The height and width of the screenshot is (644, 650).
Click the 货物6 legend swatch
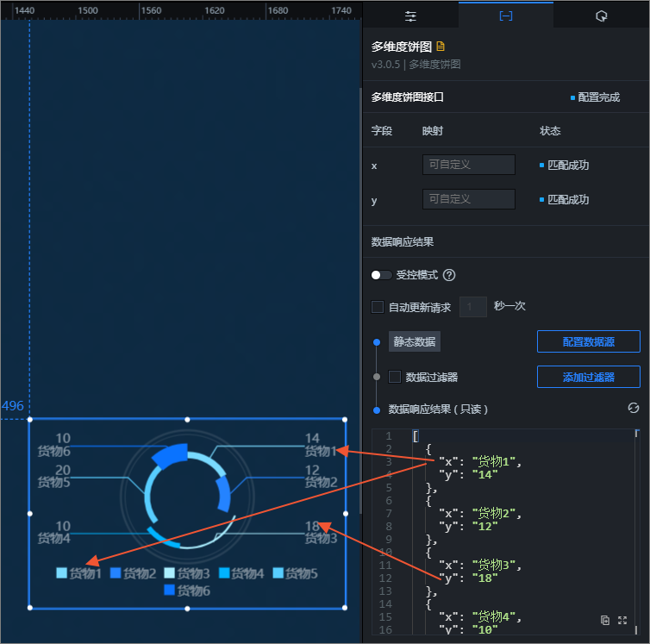click(x=169, y=590)
